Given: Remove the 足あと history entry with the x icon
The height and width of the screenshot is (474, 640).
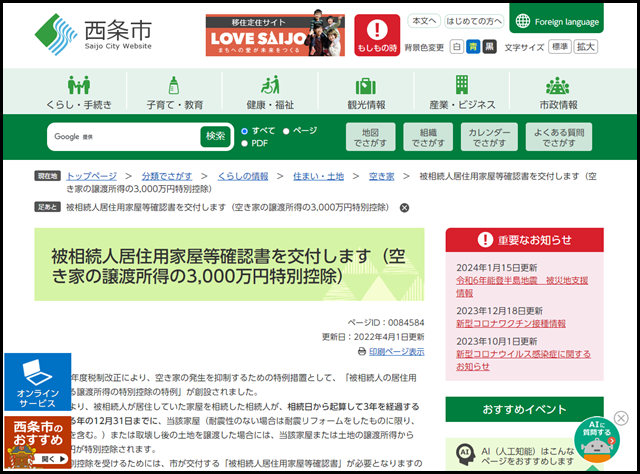Looking at the screenshot, I should pos(404,208).
